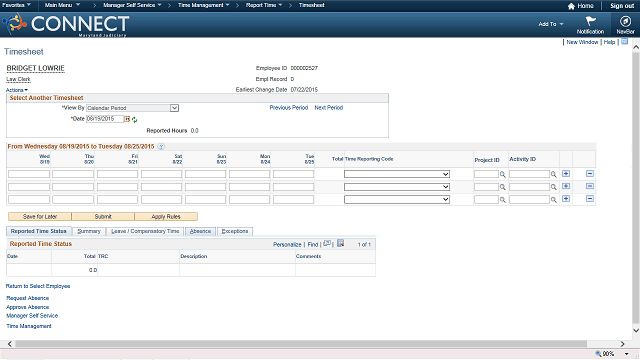Screen dimensions: 640x360
Task: Click the Home icon in top bar
Action: (571, 6)
